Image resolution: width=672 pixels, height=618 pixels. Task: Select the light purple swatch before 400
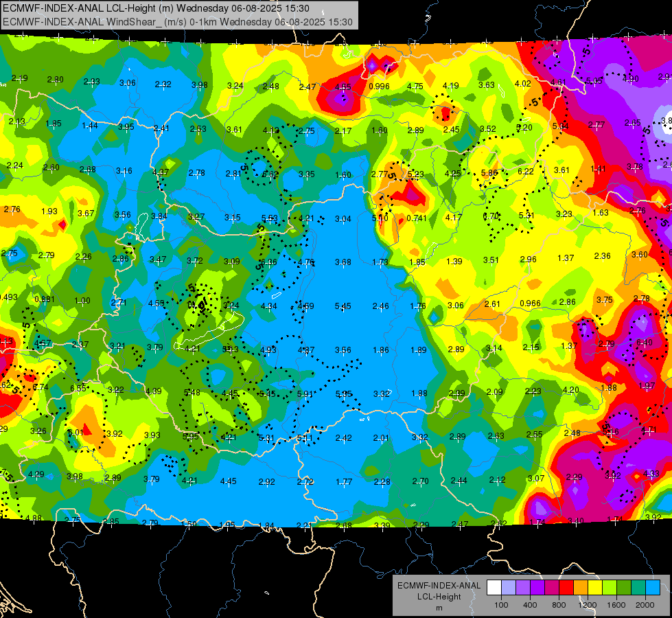pos(523,587)
